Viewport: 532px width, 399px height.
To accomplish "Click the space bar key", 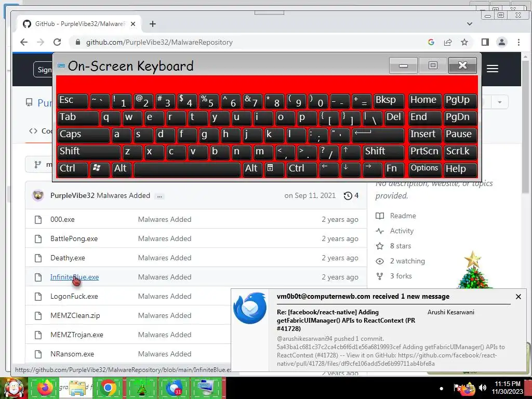I will click(x=187, y=169).
